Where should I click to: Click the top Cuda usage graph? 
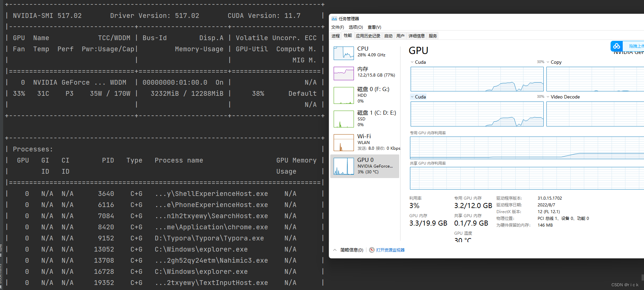click(477, 79)
